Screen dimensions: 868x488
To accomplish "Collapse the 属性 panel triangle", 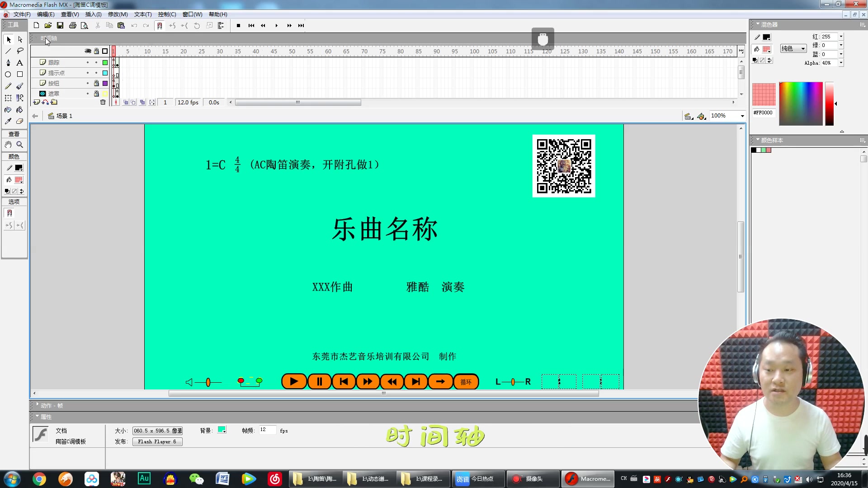I will [38, 417].
